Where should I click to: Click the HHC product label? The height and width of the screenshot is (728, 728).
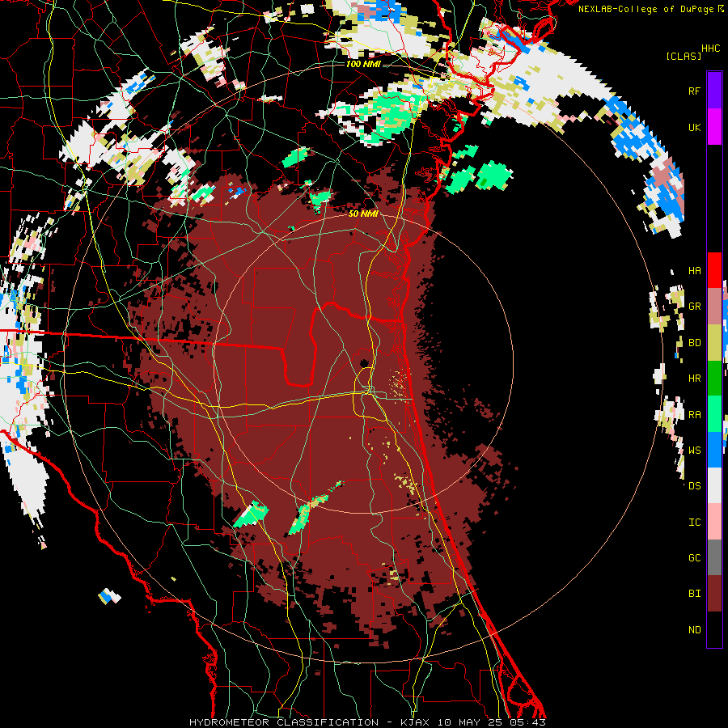(x=710, y=49)
